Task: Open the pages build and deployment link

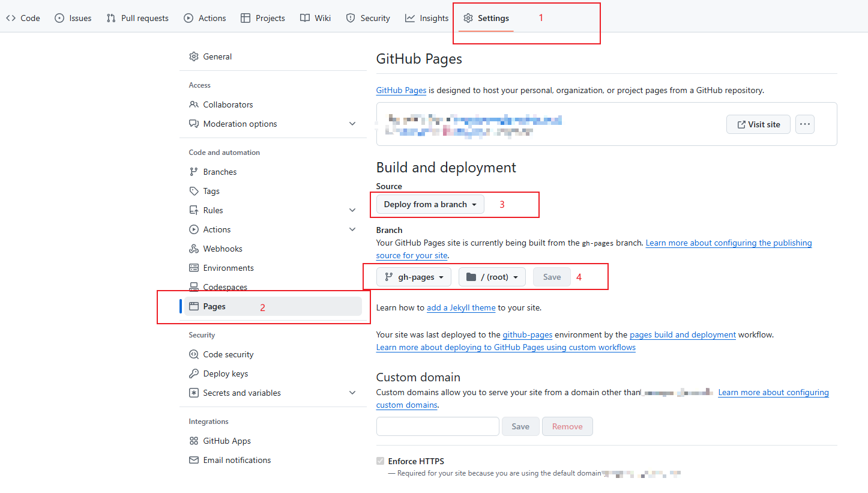Action: point(683,334)
